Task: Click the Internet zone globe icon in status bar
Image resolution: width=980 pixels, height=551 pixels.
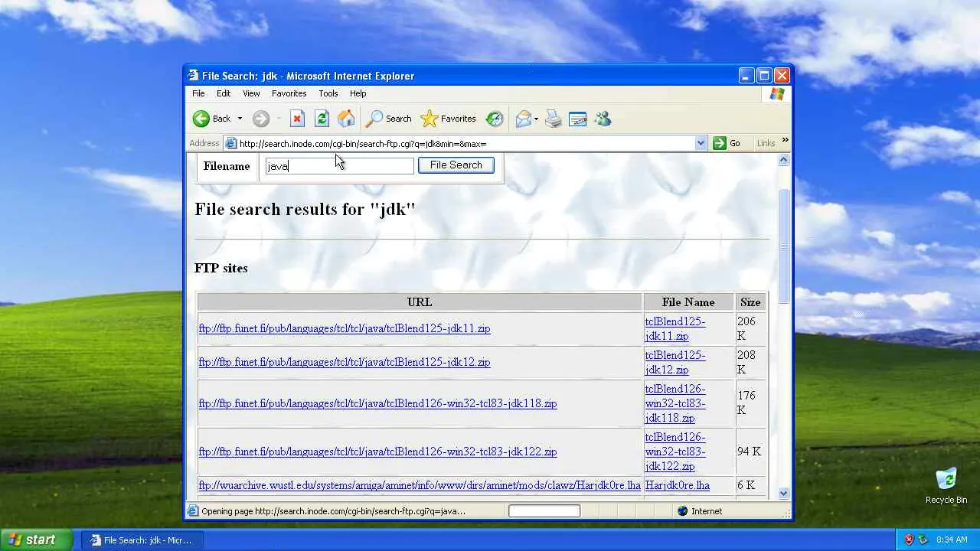Action: tap(683, 511)
